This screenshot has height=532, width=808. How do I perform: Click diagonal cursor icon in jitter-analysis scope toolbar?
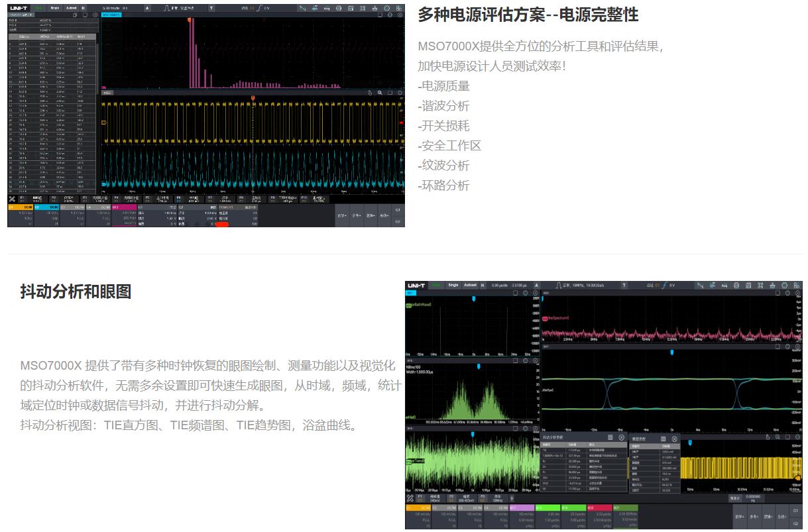coord(701,285)
